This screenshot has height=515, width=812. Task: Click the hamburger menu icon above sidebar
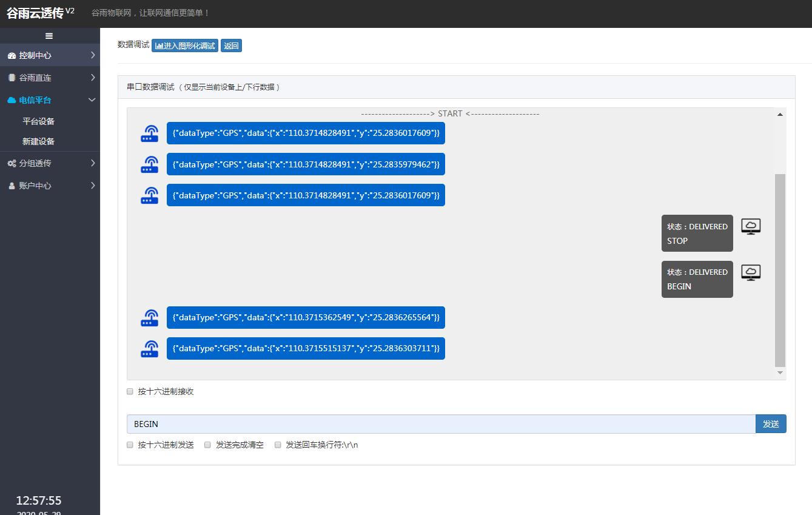pos(50,35)
